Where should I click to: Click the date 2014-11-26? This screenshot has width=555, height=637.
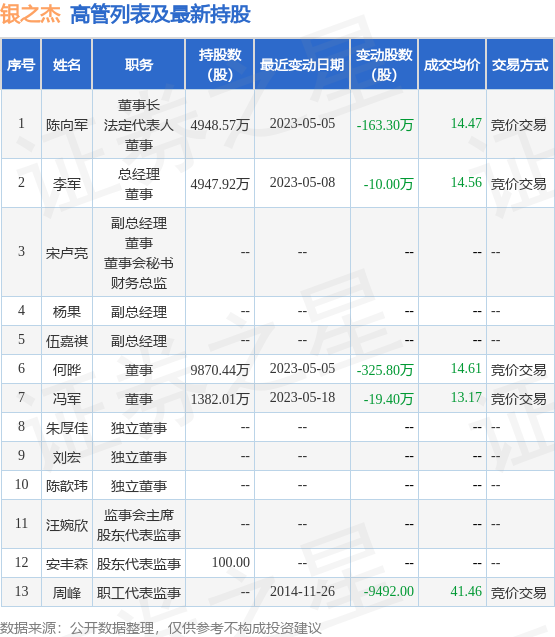[x=302, y=592]
